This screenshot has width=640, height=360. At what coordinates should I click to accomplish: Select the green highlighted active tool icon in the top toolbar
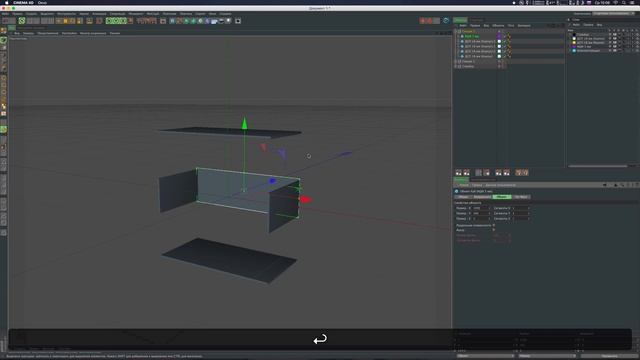point(22,20)
